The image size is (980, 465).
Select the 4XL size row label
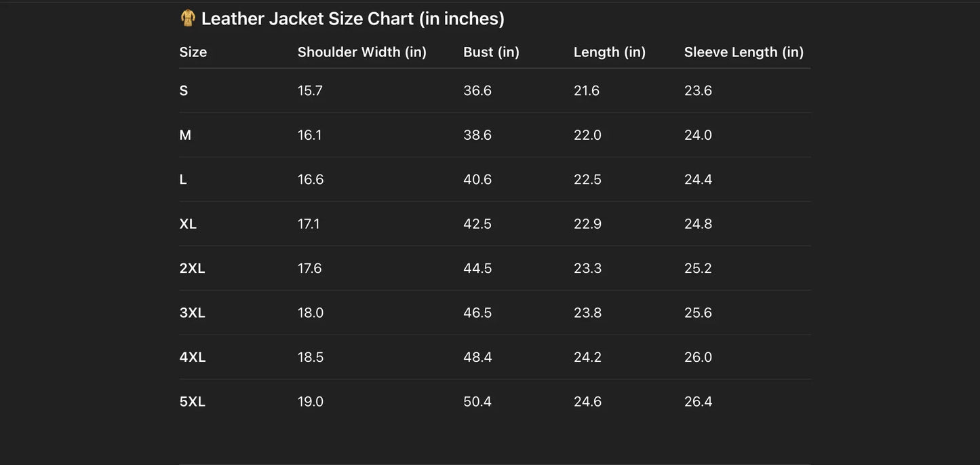point(192,358)
